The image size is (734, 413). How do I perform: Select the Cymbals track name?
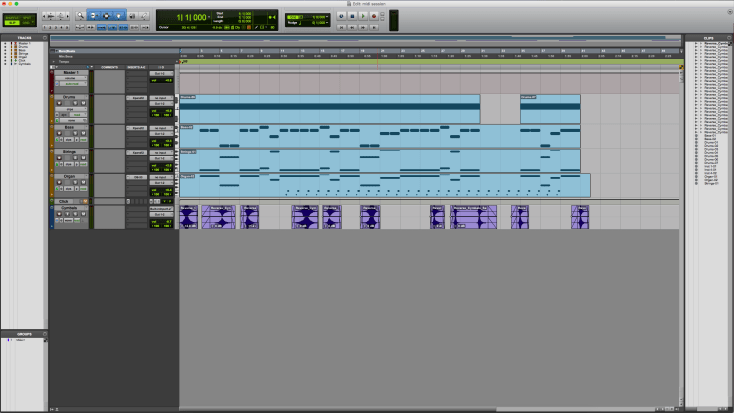(x=69, y=209)
